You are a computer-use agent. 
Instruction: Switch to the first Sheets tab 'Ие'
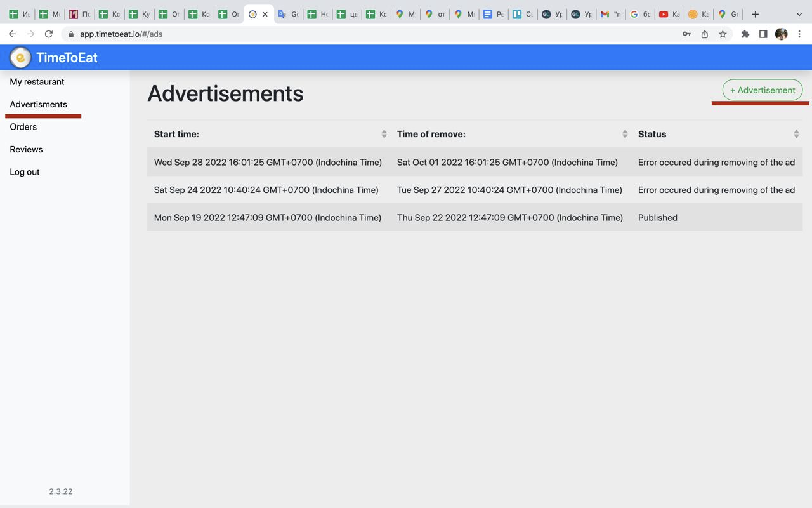tap(20, 14)
